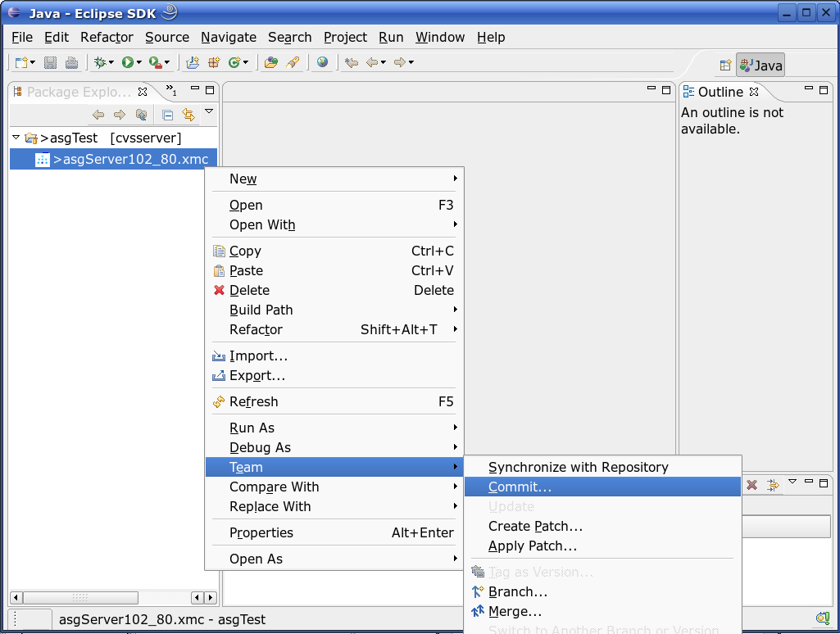This screenshot has width=840, height=634.
Task: Click the Package Explorer scroll left arrow
Action: point(16,597)
